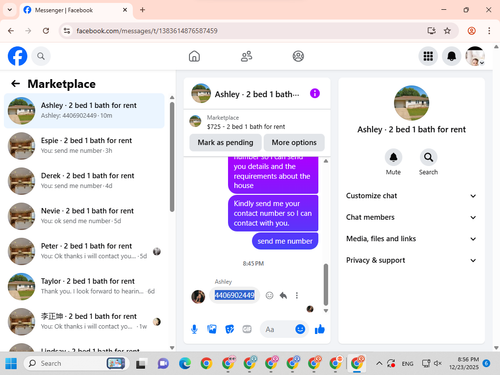Screen dimensions: 500x375
Task: Click the Facebook logo
Action: pyautogui.click(x=17, y=56)
